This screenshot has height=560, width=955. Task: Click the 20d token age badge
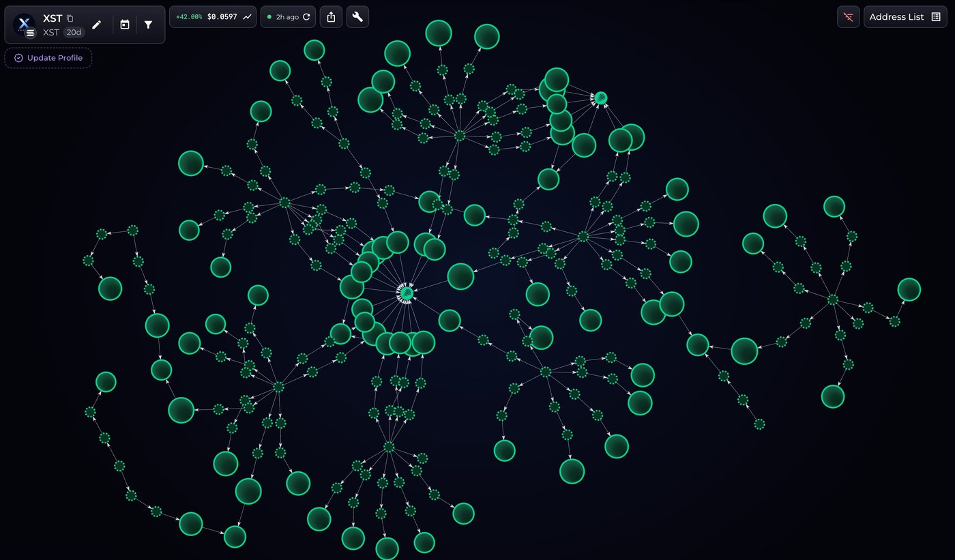click(73, 32)
